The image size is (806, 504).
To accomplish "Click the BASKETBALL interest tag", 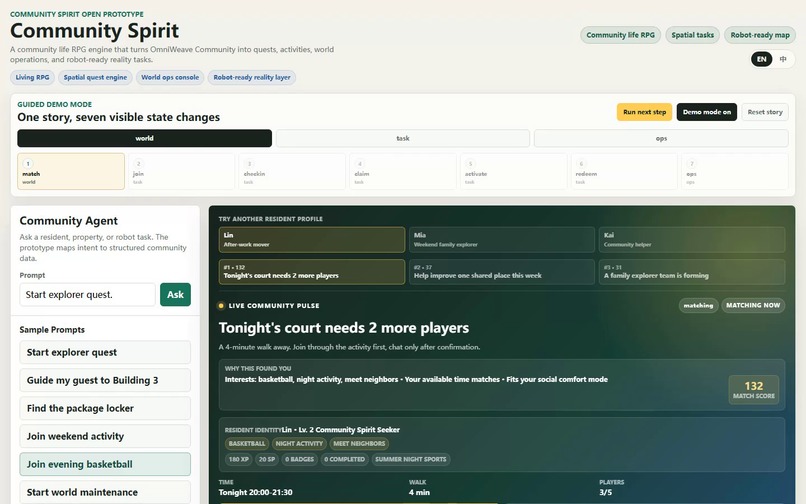I will click(x=247, y=443).
